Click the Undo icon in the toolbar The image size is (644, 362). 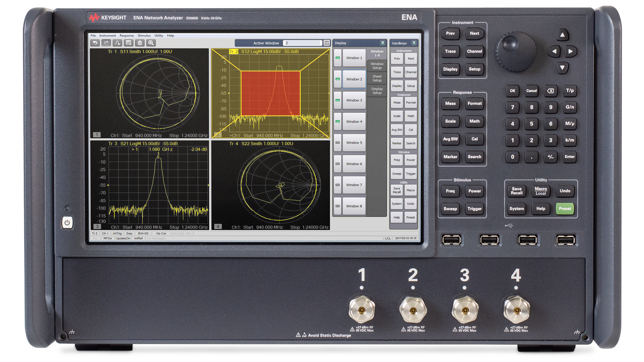point(95,43)
